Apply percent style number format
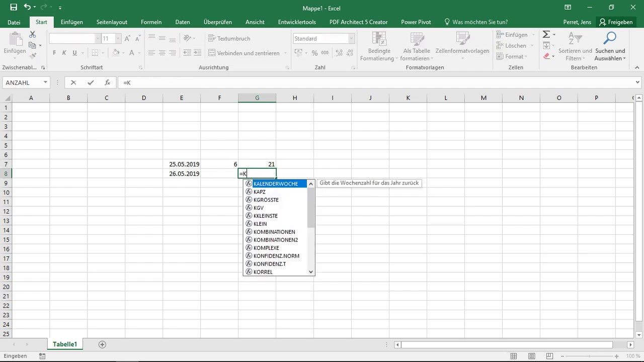 point(314,53)
